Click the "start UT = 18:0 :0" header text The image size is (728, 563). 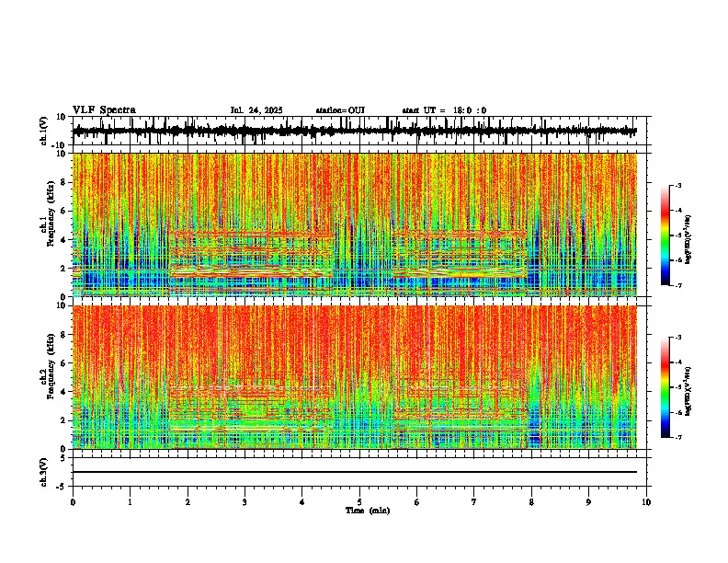pyautogui.click(x=444, y=110)
